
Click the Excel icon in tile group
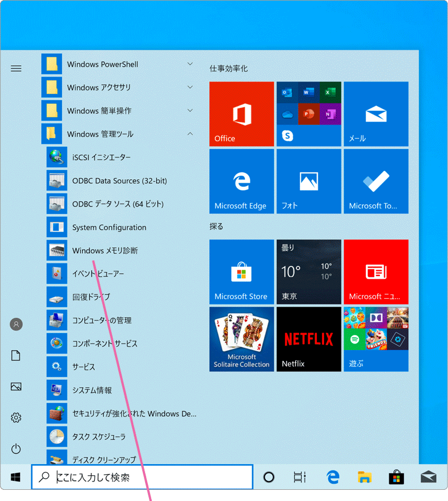pyautogui.click(x=331, y=93)
